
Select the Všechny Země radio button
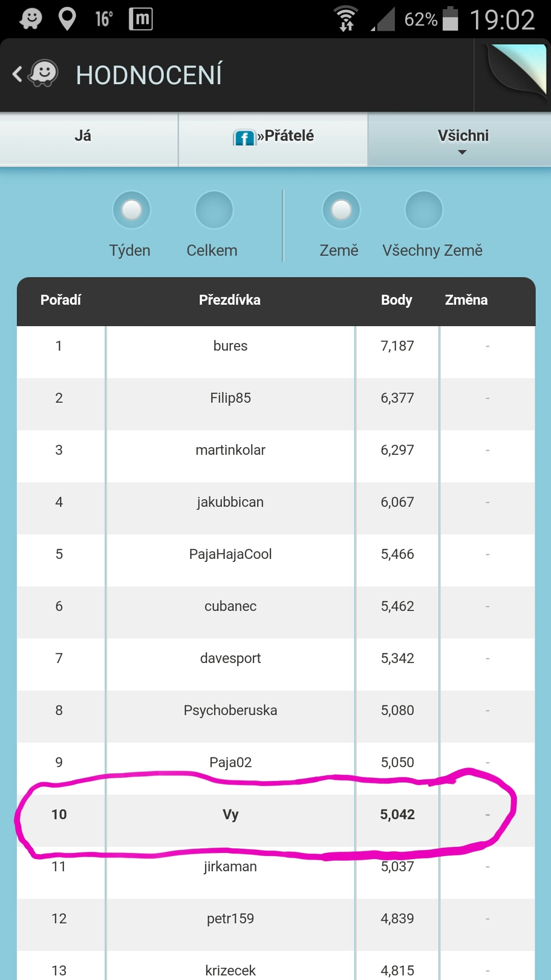pyautogui.click(x=423, y=210)
